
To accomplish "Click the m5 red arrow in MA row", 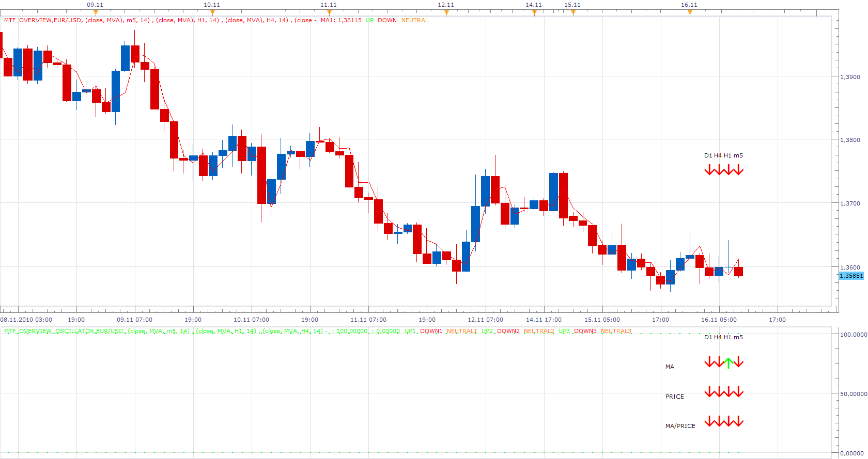I will (x=738, y=362).
